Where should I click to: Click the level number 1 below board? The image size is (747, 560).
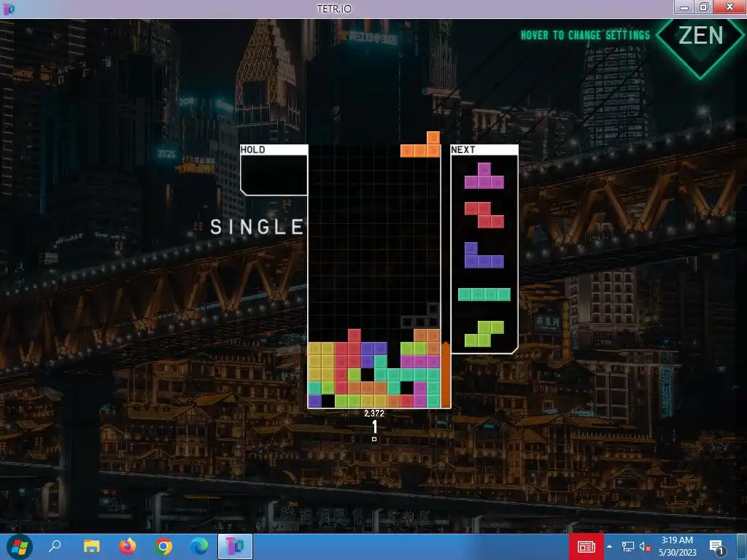[375, 427]
